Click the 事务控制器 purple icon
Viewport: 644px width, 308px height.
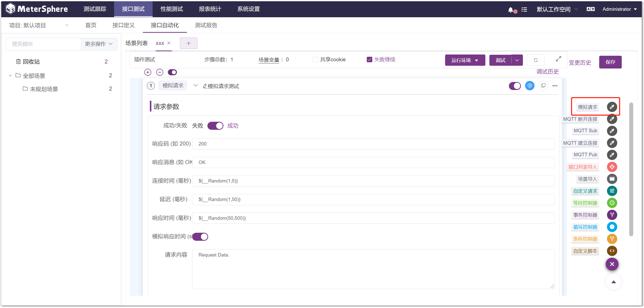[612, 215]
